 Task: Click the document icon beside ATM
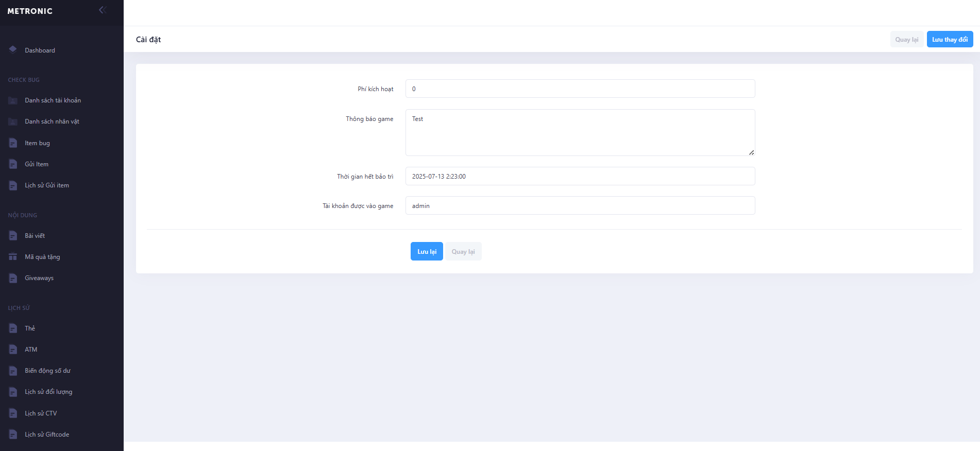[x=13, y=350]
